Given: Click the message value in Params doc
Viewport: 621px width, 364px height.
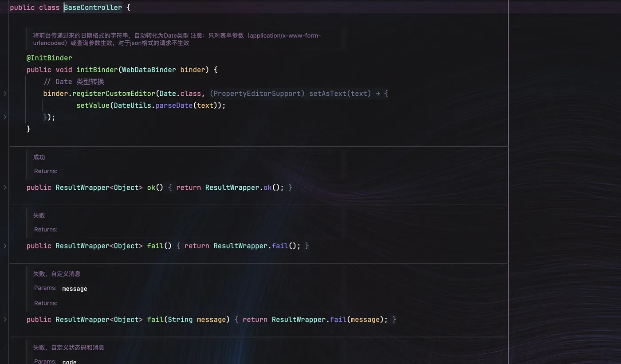Looking at the screenshot, I should coord(75,289).
